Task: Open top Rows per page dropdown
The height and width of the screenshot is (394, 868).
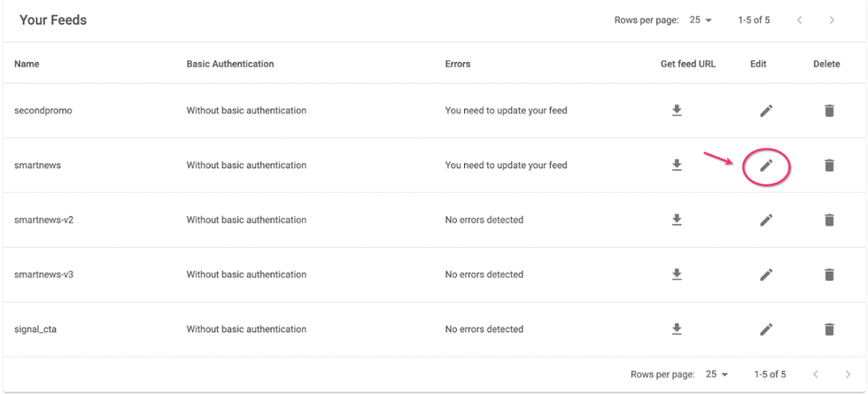Action: tap(701, 20)
